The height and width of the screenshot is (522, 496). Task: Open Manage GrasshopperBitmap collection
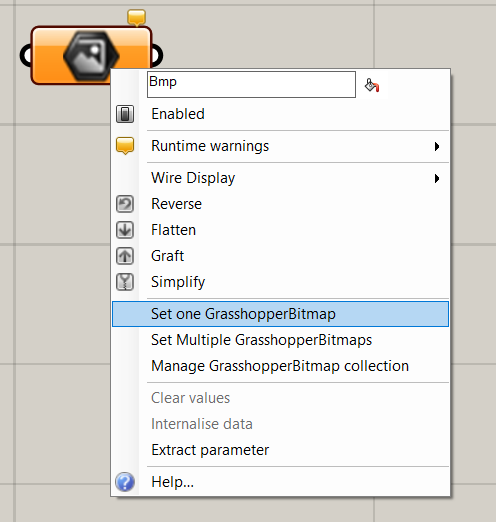click(281, 366)
